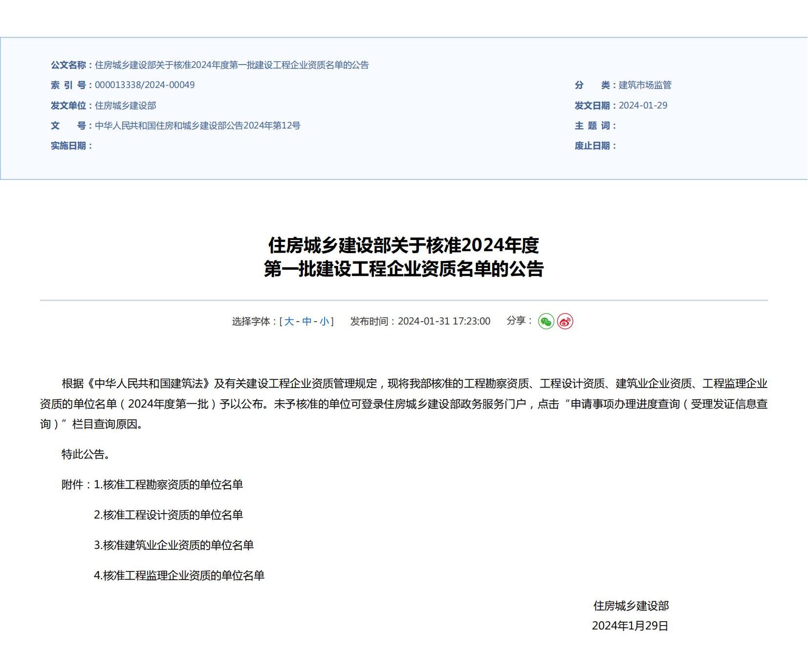Set font size to 大 (large)
This screenshot has height=672, width=808.
coord(289,322)
